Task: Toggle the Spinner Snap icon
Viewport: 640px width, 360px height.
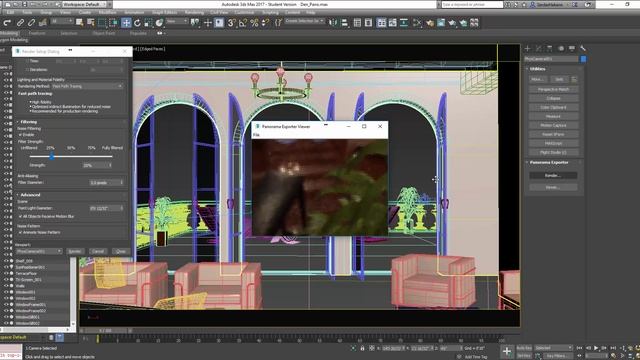Action: pos(266,23)
